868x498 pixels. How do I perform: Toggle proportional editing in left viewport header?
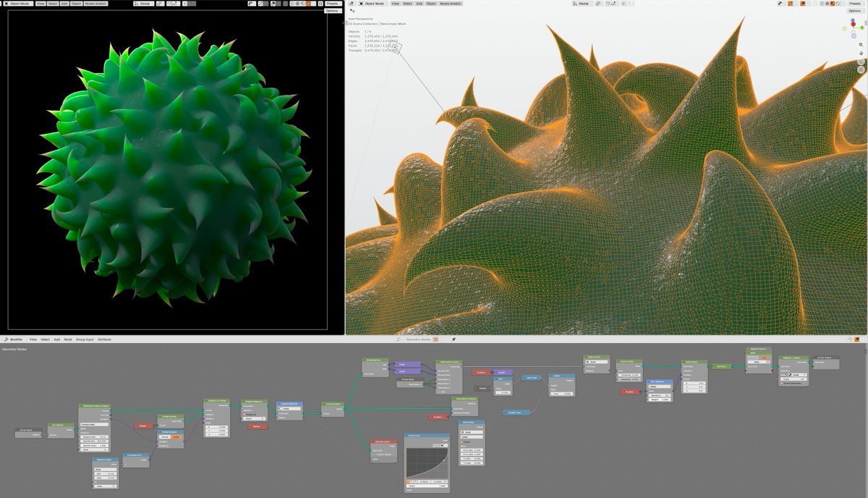click(x=185, y=4)
